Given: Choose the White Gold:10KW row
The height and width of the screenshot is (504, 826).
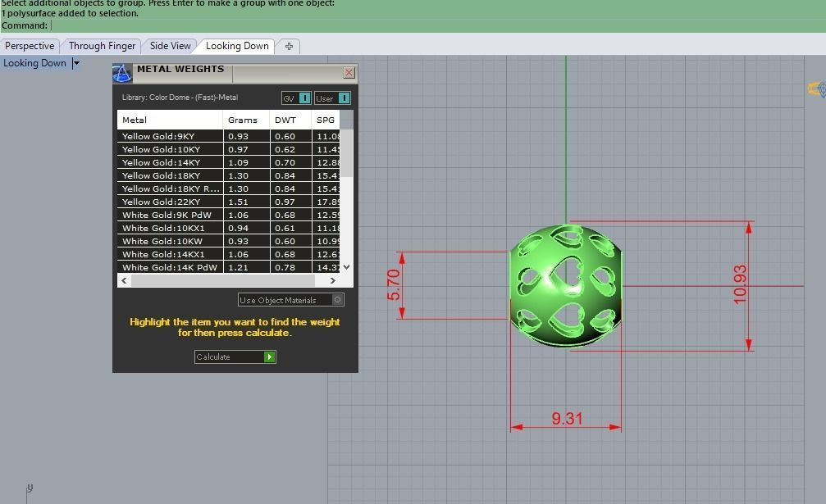Looking at the screenshot, I should tap(229, 242).
